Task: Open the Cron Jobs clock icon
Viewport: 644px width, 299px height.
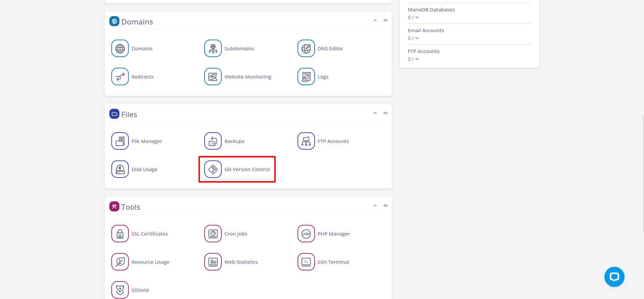Action: (x=213, y=234)
